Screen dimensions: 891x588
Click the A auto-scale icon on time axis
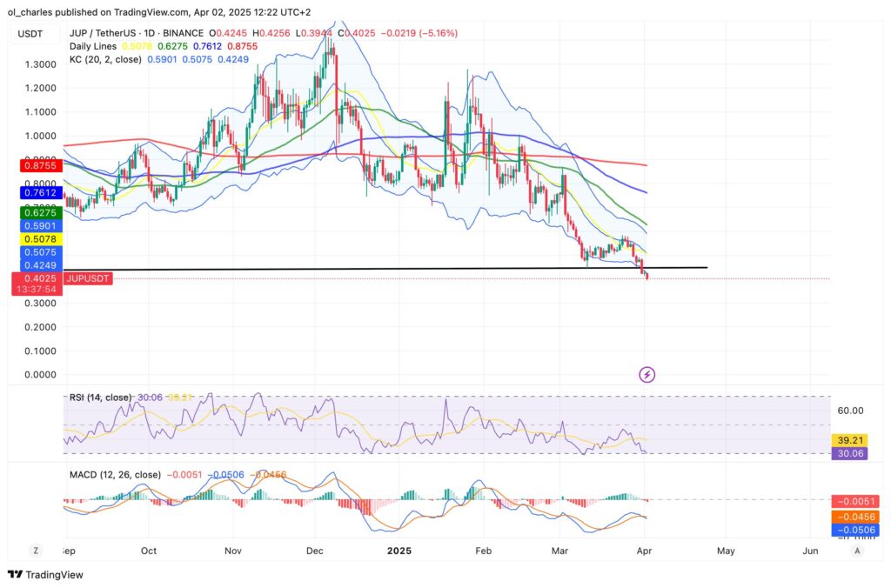(x=857, y=551)
